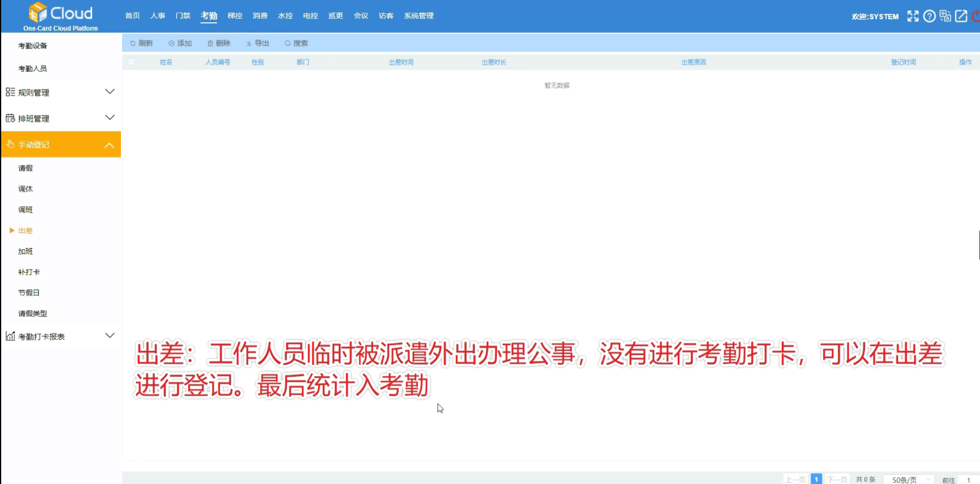980x484 pixels.
Task: Click the 添加 add toolbar button
Action: pos(180,43)
